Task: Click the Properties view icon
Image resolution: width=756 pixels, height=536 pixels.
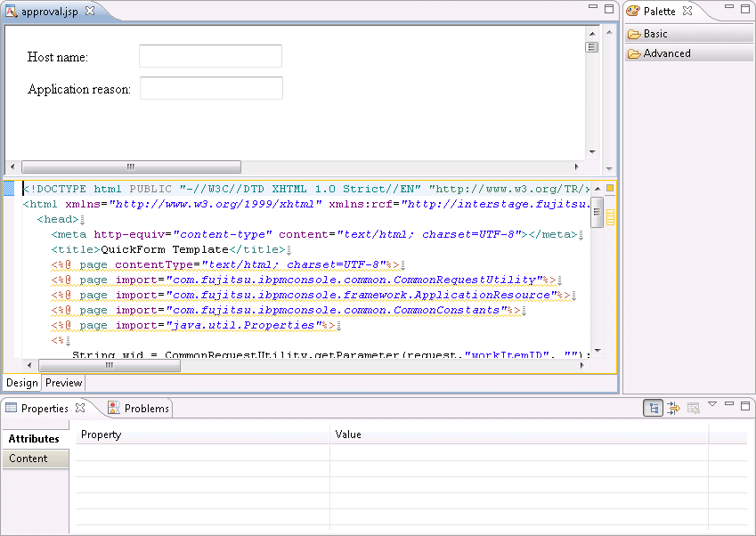Action: 11,408
